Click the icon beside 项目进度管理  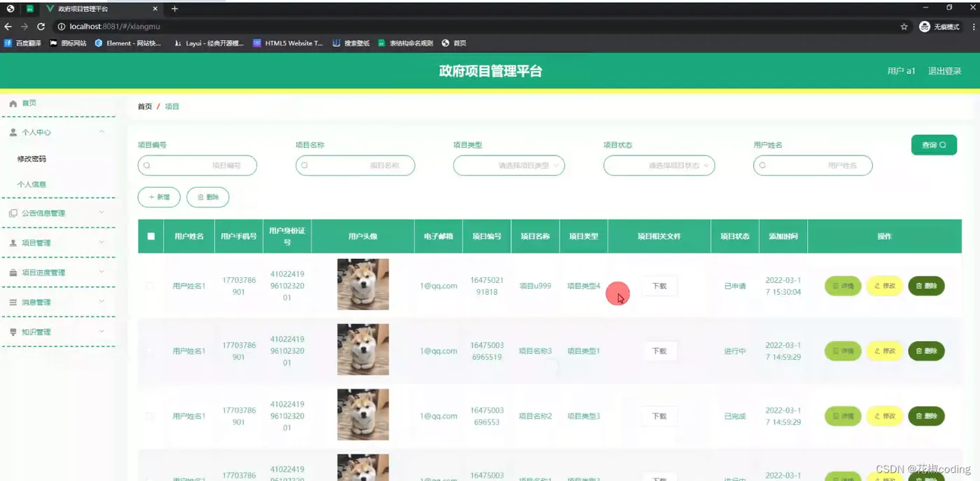point(13,272)
